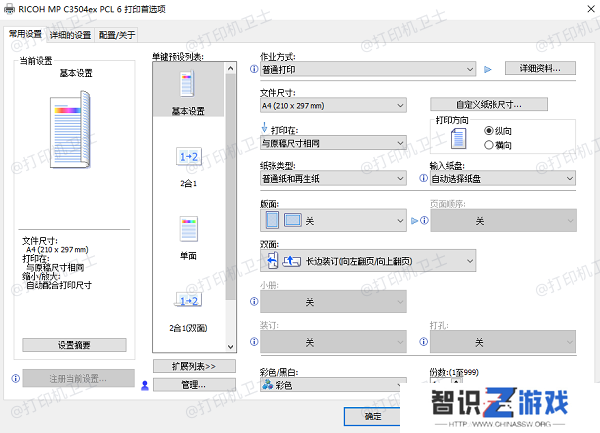Click the preset list scrollbar thumb
Viewport: 600px width, 433px height.
pyautogui.click(x=230, y=187)
